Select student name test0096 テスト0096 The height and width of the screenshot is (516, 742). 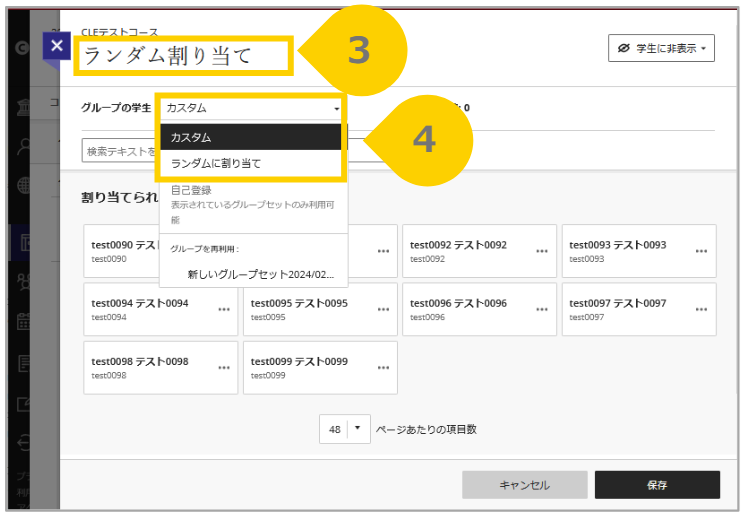458,303
